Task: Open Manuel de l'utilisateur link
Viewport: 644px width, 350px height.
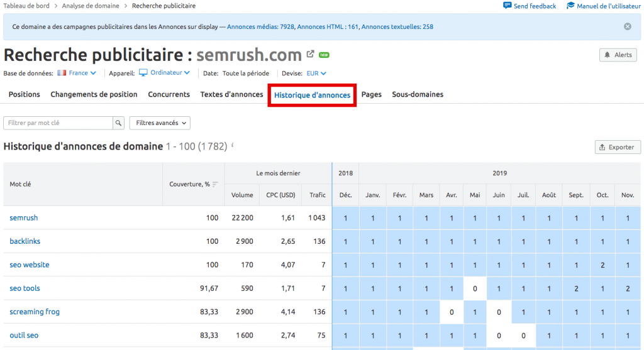Action: pyautogui.click(x=609, y=6)
